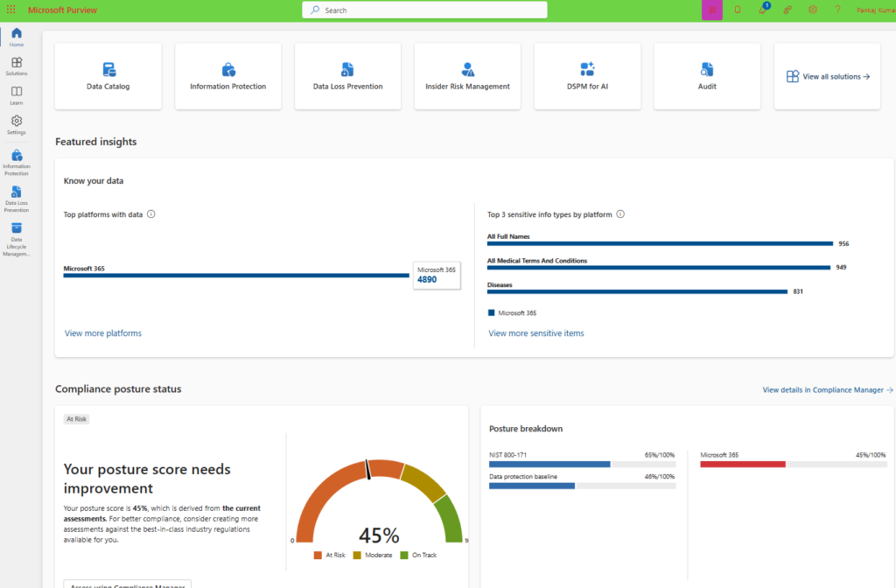Go to Home in the sidebar
The width and height of the screenshot is (896, 588).
click(x=17, y=37)
